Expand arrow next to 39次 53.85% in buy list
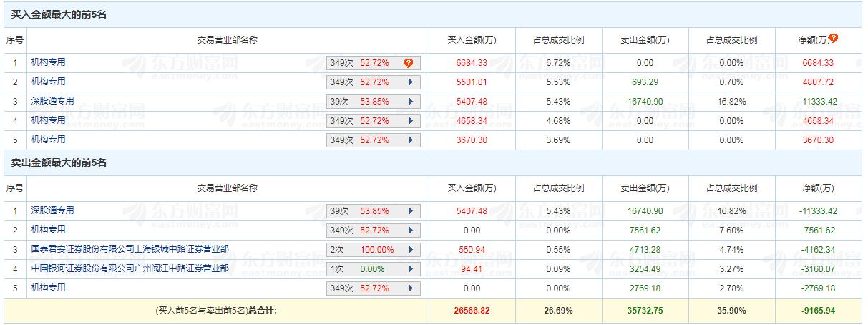 (x=411, y=102)
